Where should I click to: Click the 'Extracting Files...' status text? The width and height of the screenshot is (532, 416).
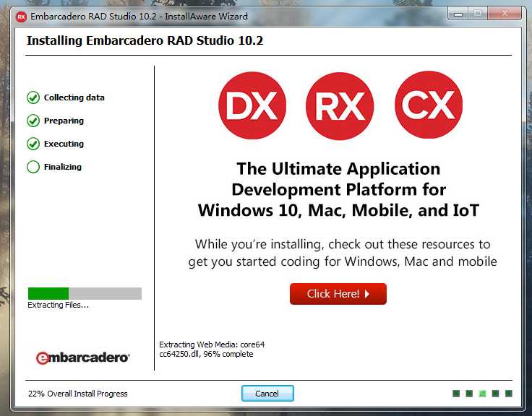pyautogui.click(x=59, y=305)
